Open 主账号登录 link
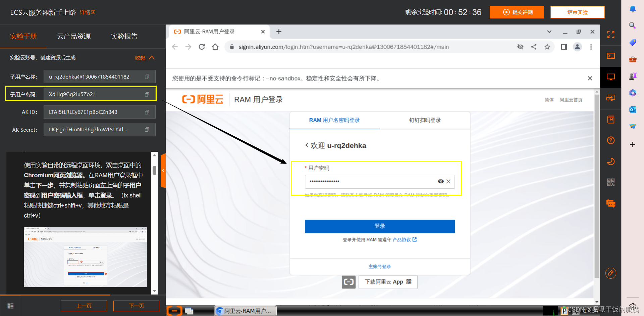 click(380, 266)
